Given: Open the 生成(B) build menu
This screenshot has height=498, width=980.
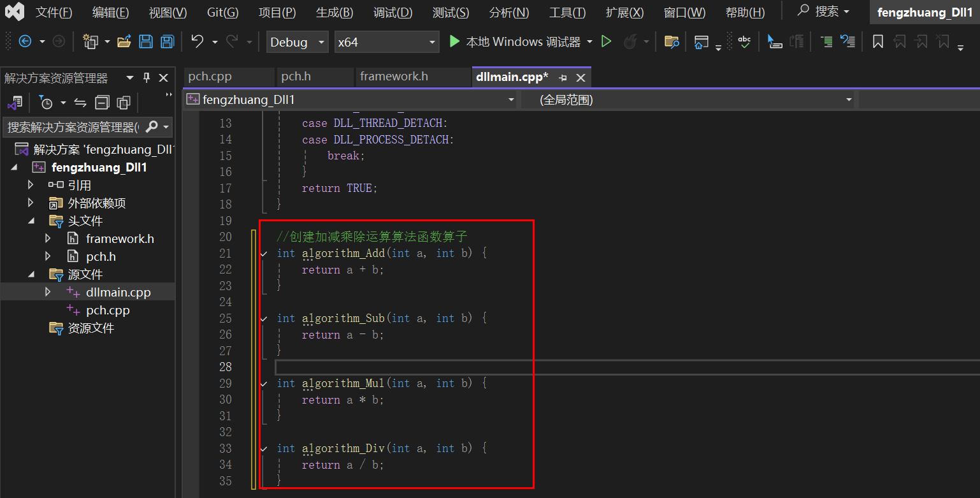Looking at the screenshot, I should 335,12.
